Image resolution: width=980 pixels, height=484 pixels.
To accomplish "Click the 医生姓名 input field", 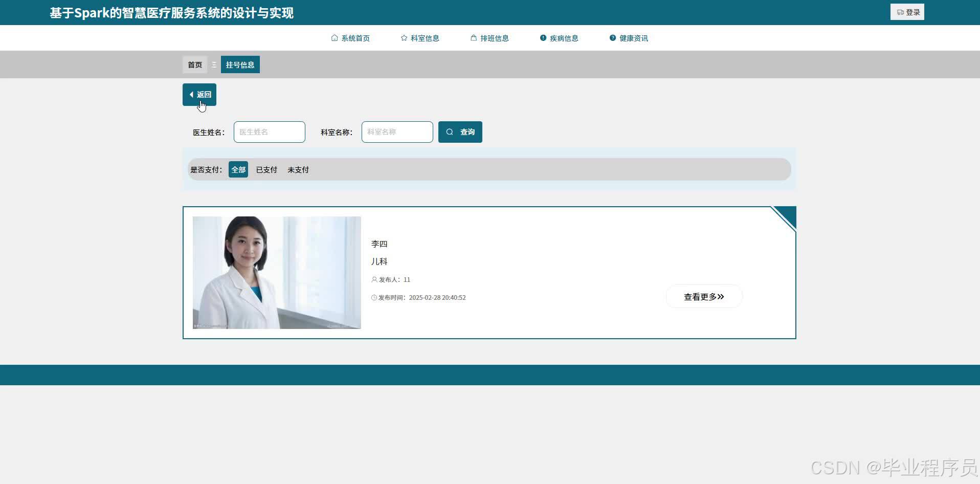I will [x=269, y=131].
